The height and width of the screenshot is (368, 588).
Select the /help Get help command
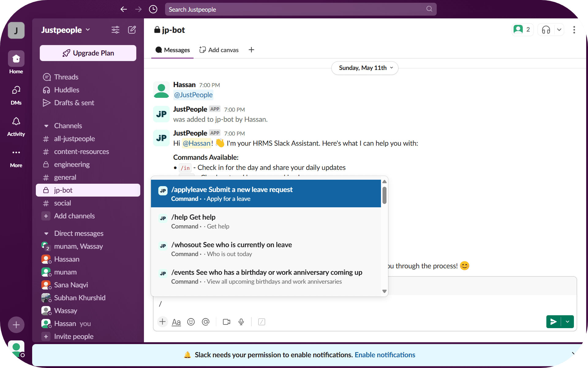point(266,221)
